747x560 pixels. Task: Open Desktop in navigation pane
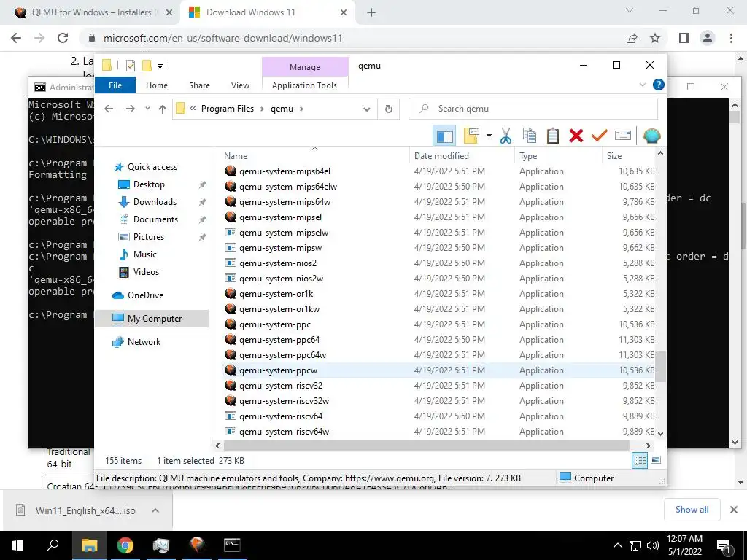point(149,184)
